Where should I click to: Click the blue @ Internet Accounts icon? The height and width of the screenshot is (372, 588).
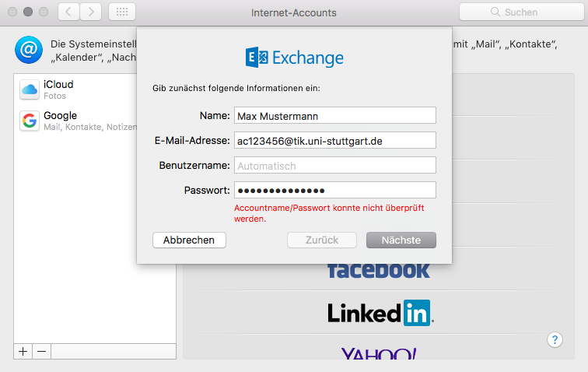(x=29, y=50)
